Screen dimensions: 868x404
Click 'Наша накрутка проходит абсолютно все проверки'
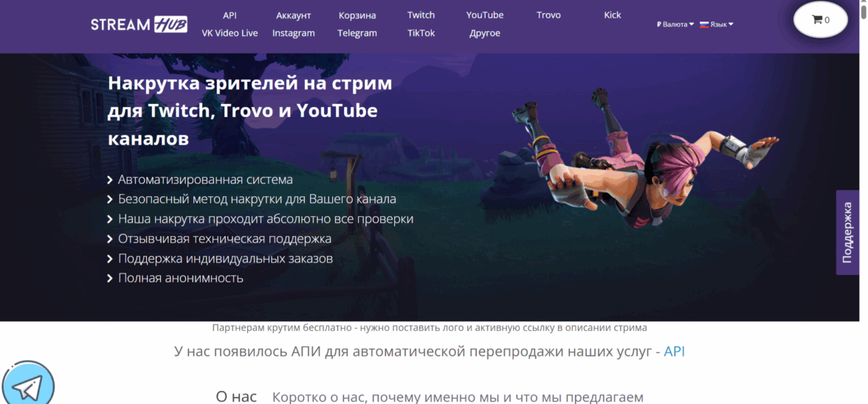(266, 219)
